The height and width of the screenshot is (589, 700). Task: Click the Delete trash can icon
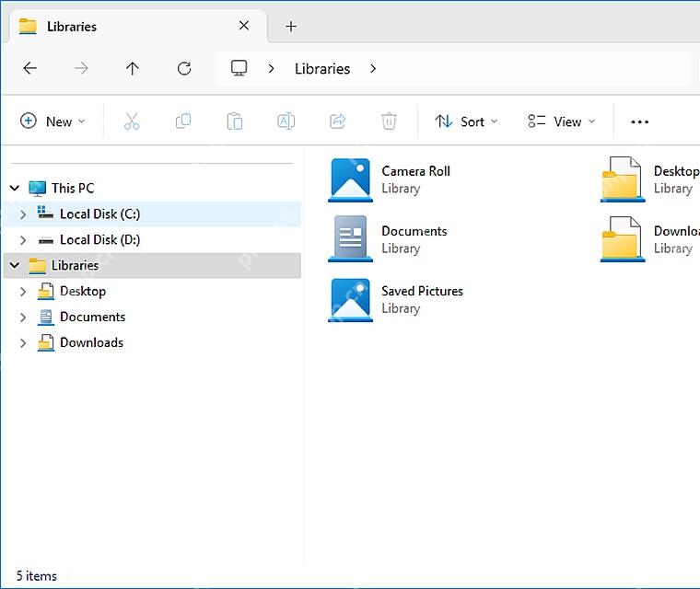[389, 121]
